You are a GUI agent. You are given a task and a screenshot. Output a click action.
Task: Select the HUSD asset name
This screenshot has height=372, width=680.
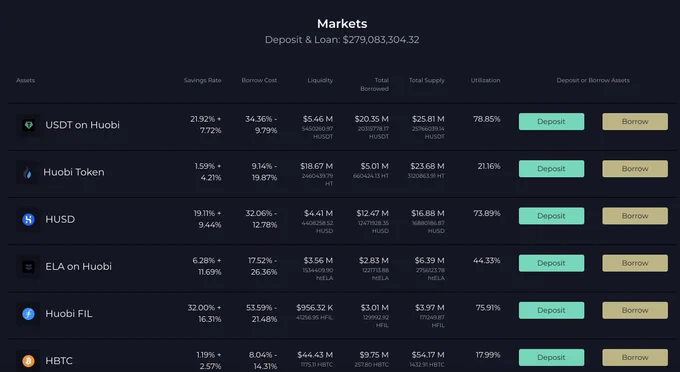coord(60,219)
